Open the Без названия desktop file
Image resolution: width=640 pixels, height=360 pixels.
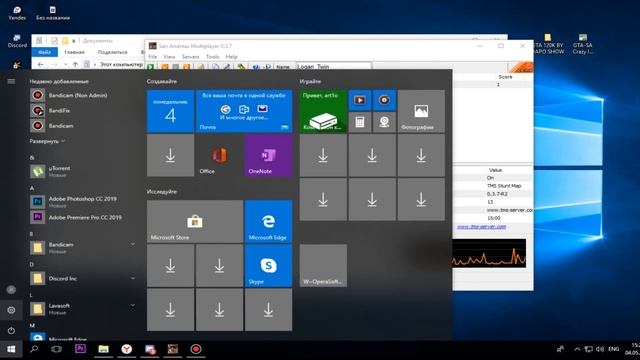tap(53, 12)
